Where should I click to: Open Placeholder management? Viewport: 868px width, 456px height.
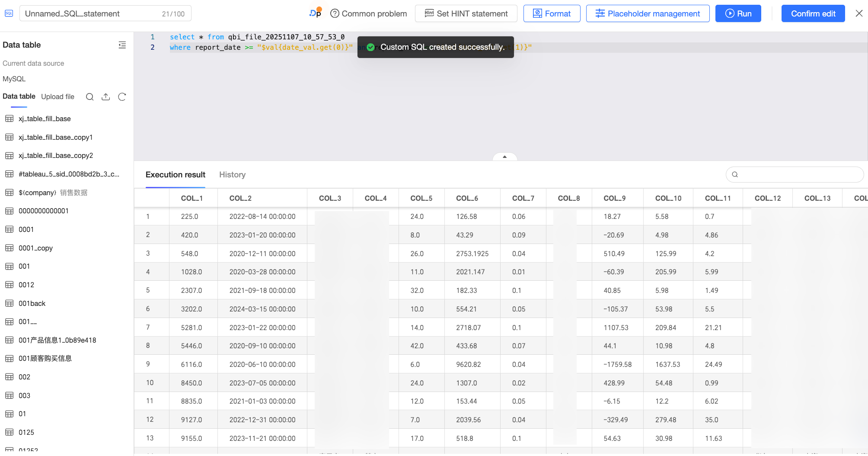[x=648, y=13]
